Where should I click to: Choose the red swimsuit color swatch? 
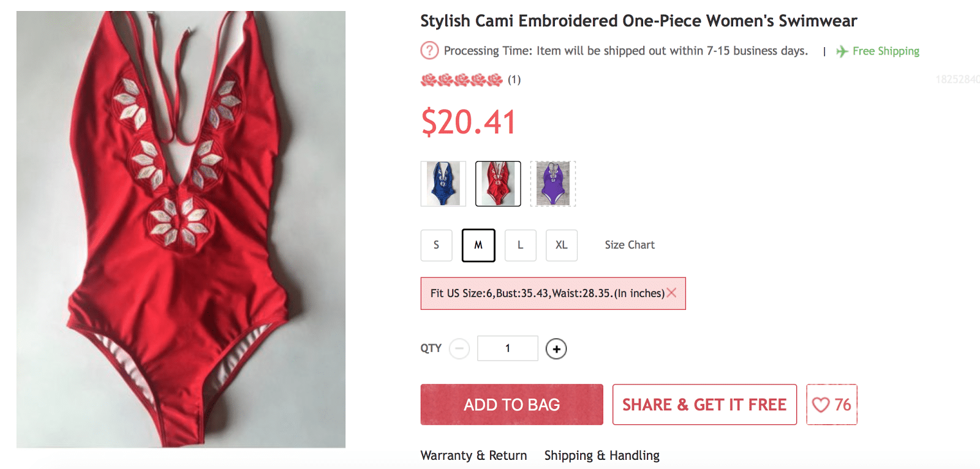(x=498, y=184)
